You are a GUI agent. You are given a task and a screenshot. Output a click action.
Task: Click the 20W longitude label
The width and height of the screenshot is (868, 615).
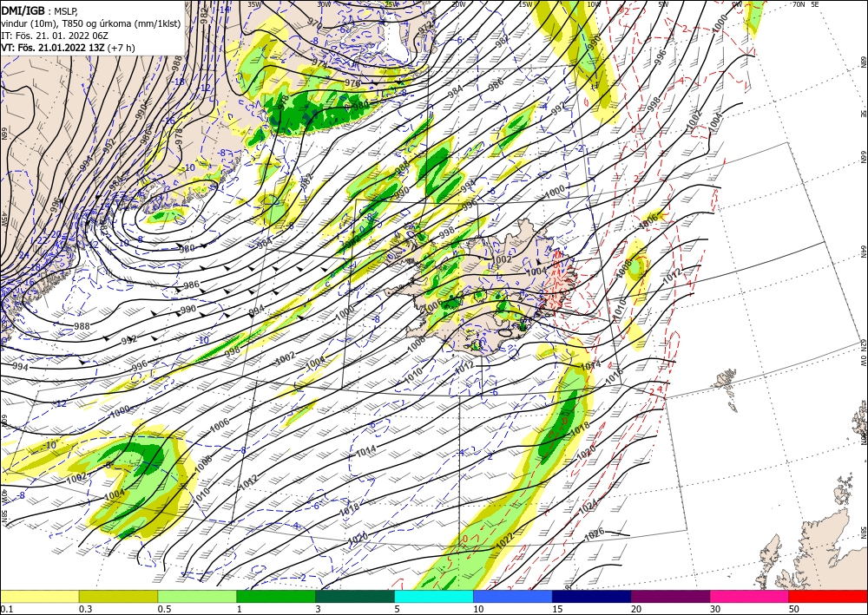point(457,4)
